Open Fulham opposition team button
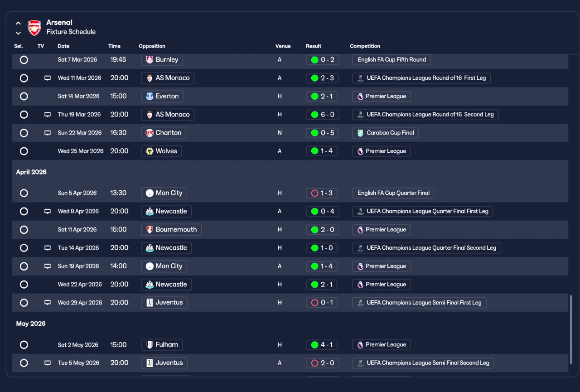The height and width of the screenshot is (392, 580). (x=162, y=345)
